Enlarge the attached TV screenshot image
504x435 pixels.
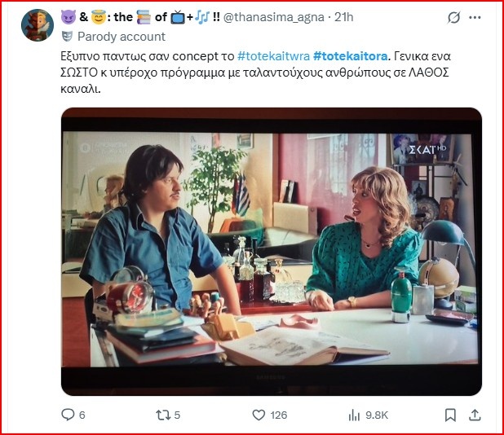(272, 252)
